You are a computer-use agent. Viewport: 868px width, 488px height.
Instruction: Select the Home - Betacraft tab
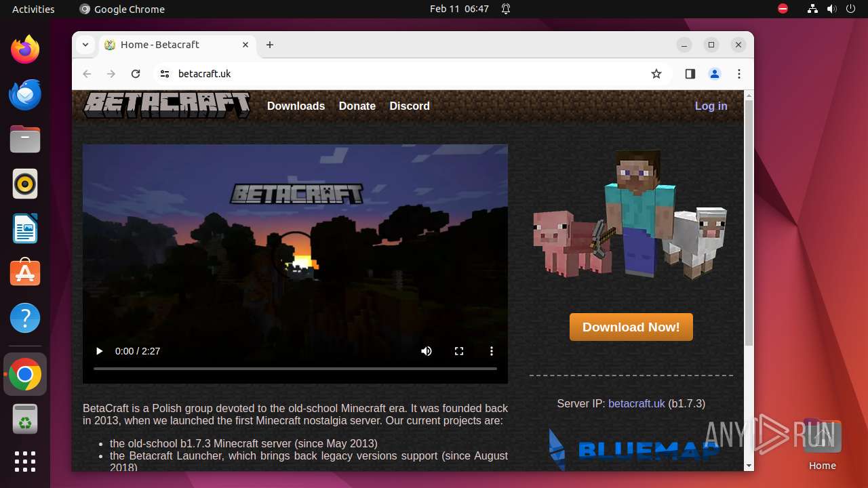(176, 45)
